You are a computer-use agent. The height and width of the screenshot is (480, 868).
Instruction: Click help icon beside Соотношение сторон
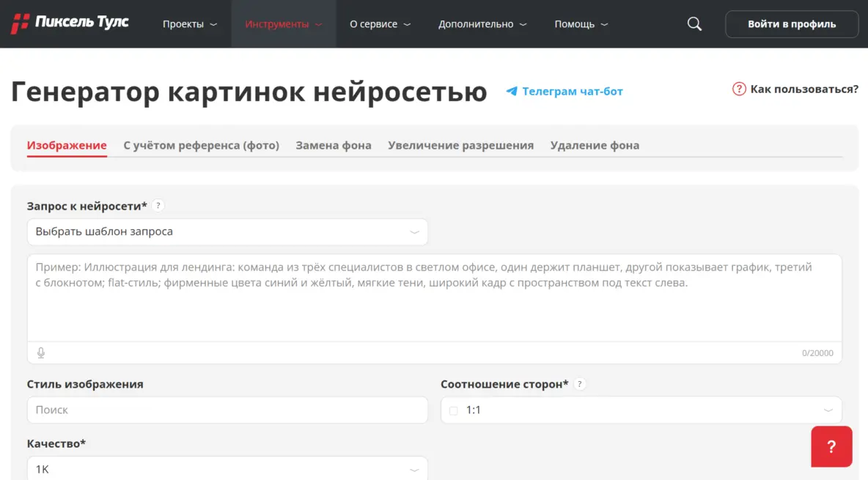point(580,384)
